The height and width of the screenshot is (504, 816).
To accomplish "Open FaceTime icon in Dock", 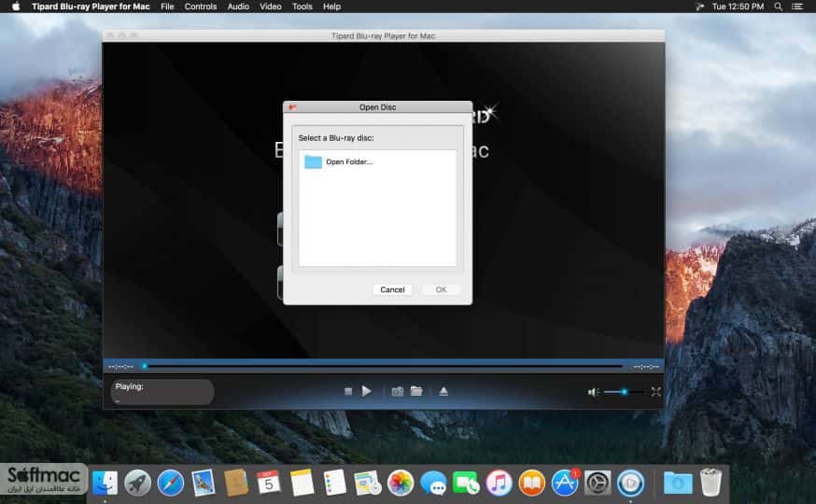I will [466, 483].
